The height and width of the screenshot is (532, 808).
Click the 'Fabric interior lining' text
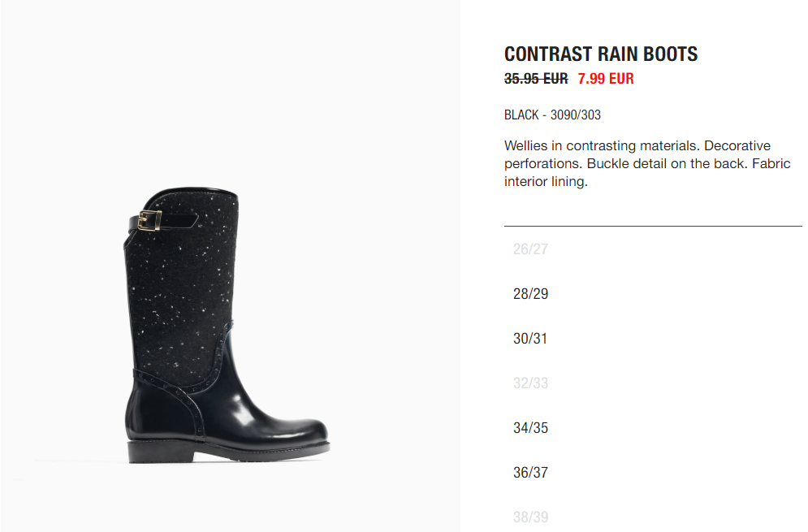point(647,173)
